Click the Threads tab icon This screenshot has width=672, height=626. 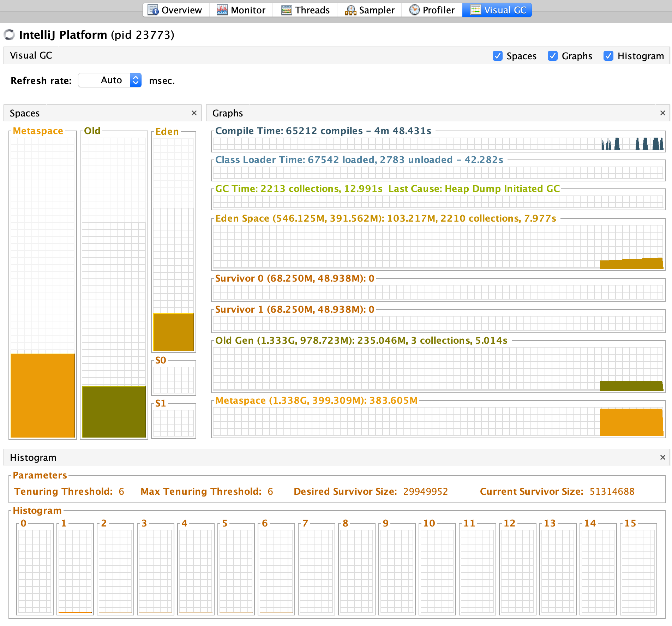point(286,10)
